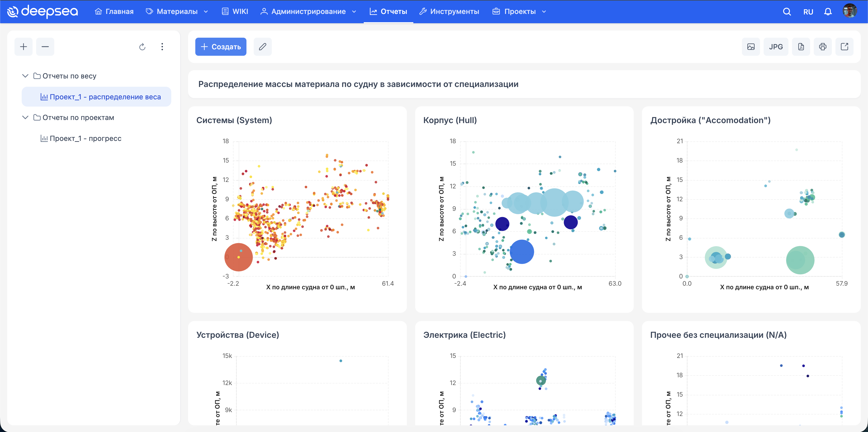Click the deepsea logo
Image resolution: width=868 pixels, height=432 pixels.
point(42,11)
